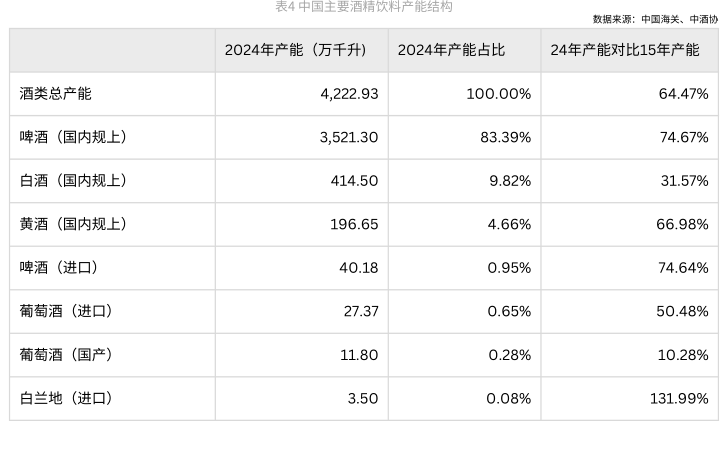The height and width of the screenshot is (454, 726).
Task: Click the data source note '数据来源：中国海关、中酒协'
Action: point(655,19)
